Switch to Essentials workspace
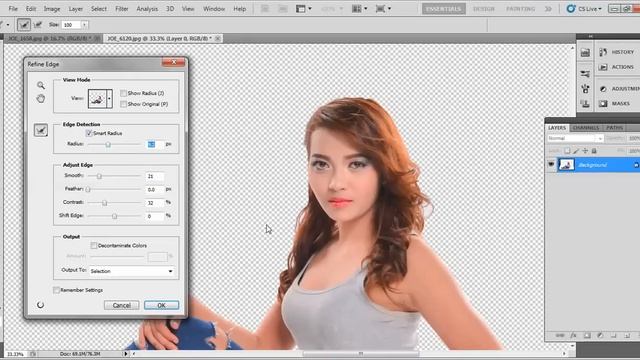 point(444,9)
